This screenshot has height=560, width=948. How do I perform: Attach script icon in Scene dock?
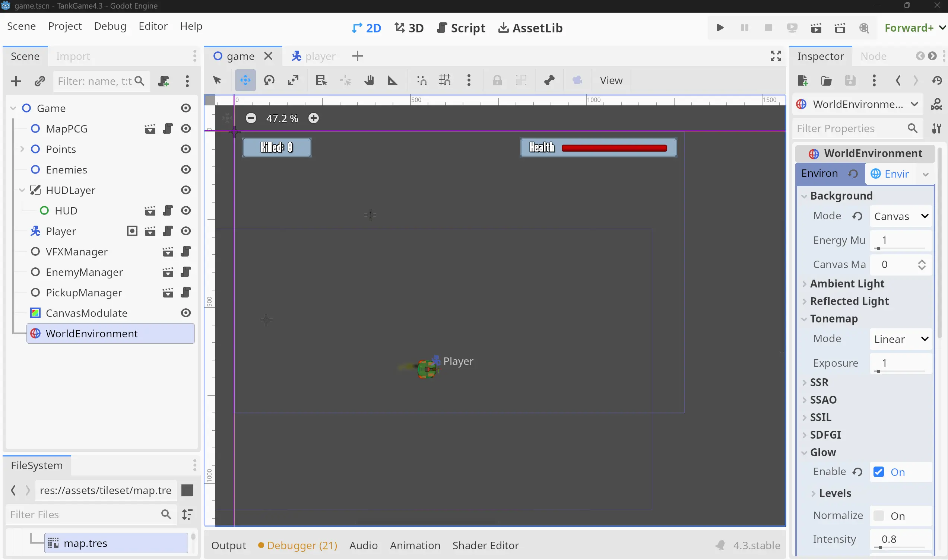[x=164, y=81]
